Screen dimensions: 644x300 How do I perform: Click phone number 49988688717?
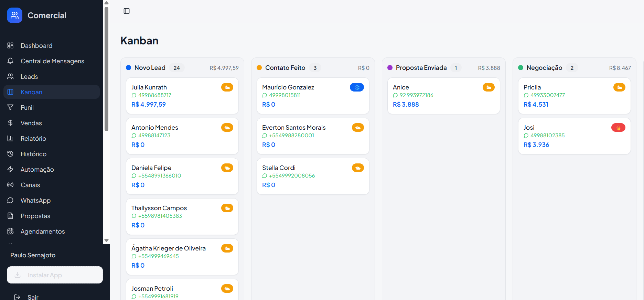155,95
